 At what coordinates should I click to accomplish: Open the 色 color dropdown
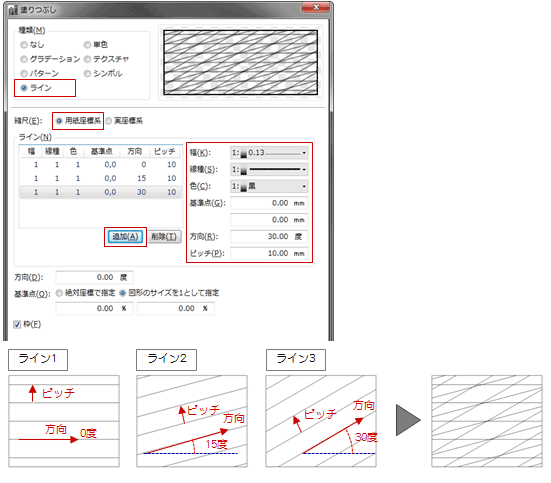pyautogui.click(x=269, y=186)
